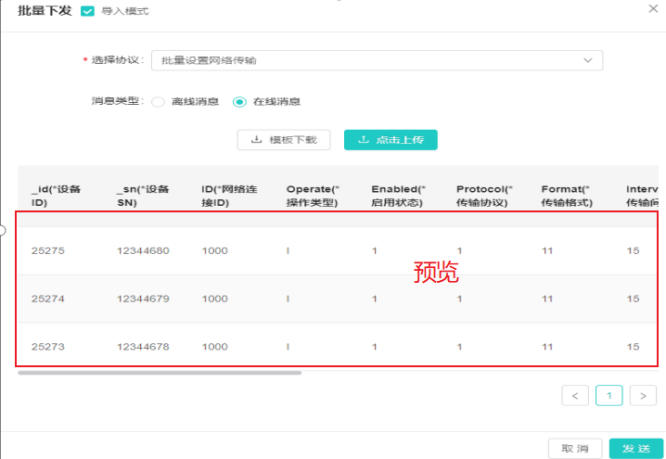Click the 发送 button
The image size is (666, 459).
click(x=636, y=448)
